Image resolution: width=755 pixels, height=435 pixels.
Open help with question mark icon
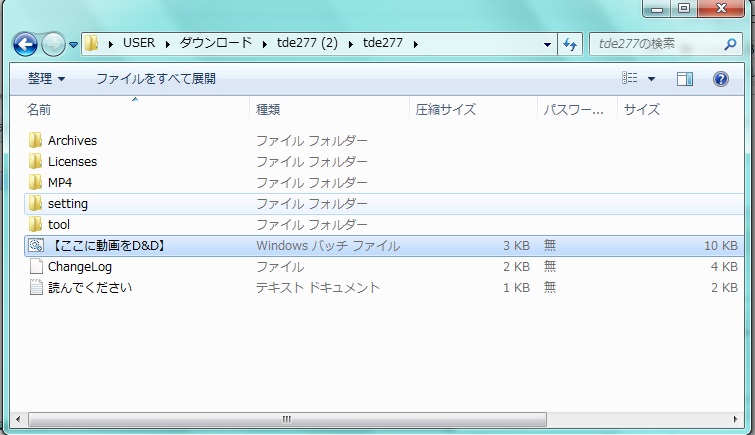point(720,79)
